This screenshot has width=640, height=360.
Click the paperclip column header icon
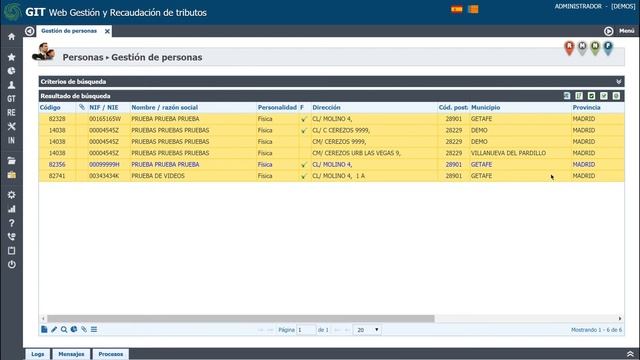tap(82, 107)
